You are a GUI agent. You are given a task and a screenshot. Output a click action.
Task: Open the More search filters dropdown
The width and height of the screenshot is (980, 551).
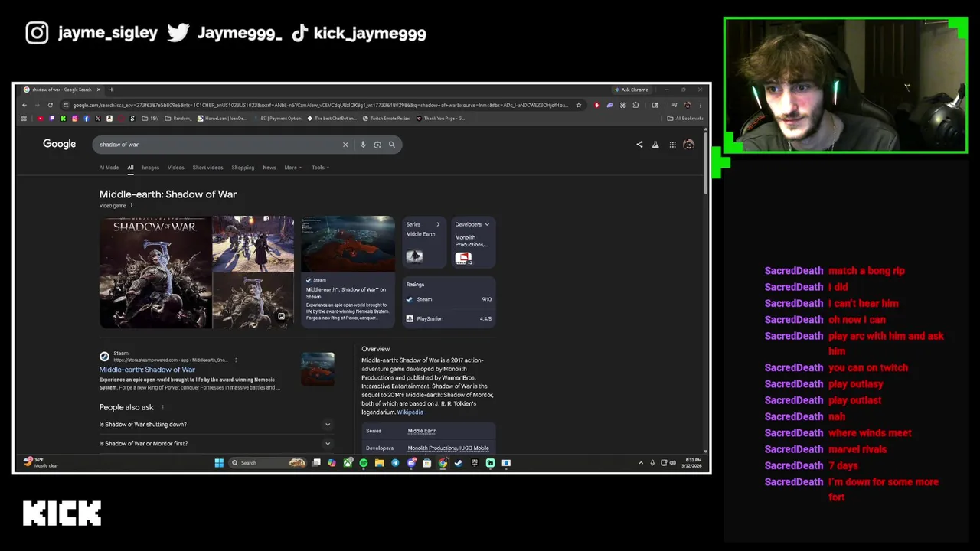[x=292, y=168]
